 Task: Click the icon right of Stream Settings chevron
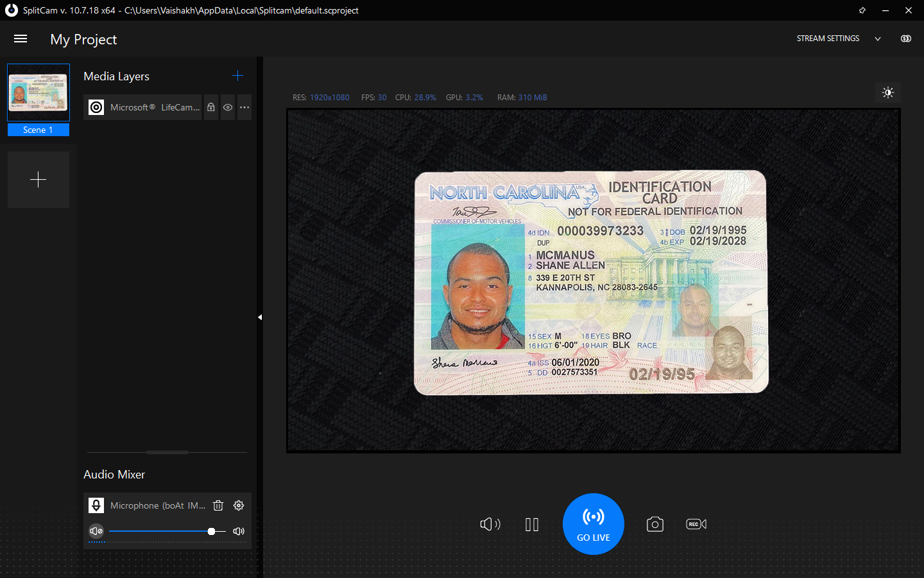point(905,39)
